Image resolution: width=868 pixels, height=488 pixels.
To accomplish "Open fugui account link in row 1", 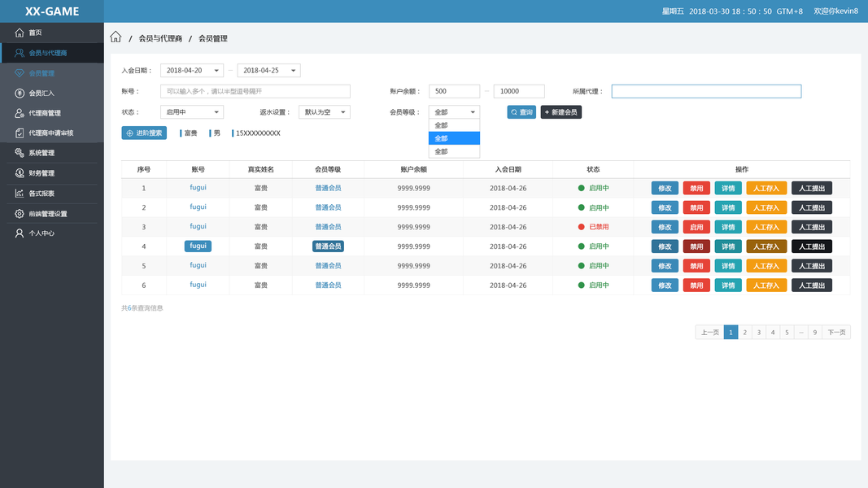I will coord(198,188).
